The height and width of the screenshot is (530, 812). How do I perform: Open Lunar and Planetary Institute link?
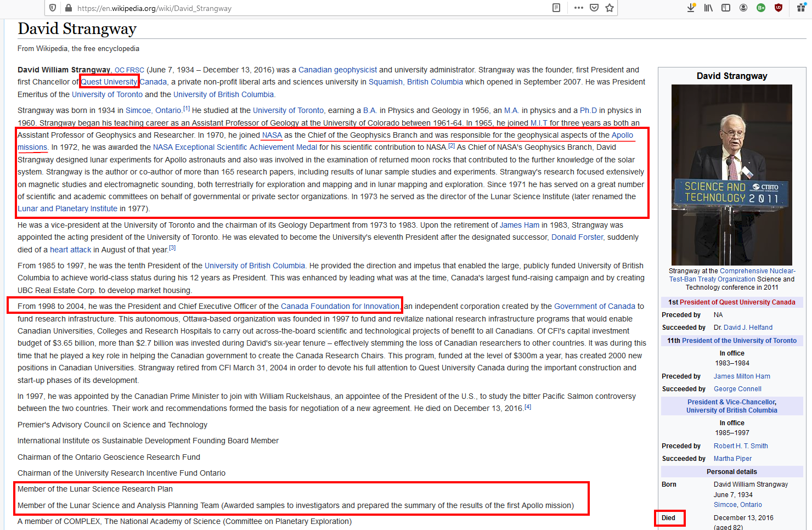pos(67,208)
